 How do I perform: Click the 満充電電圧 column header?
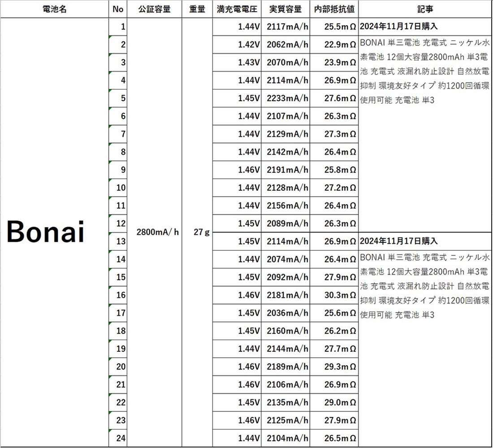click(x=237, y=9)
